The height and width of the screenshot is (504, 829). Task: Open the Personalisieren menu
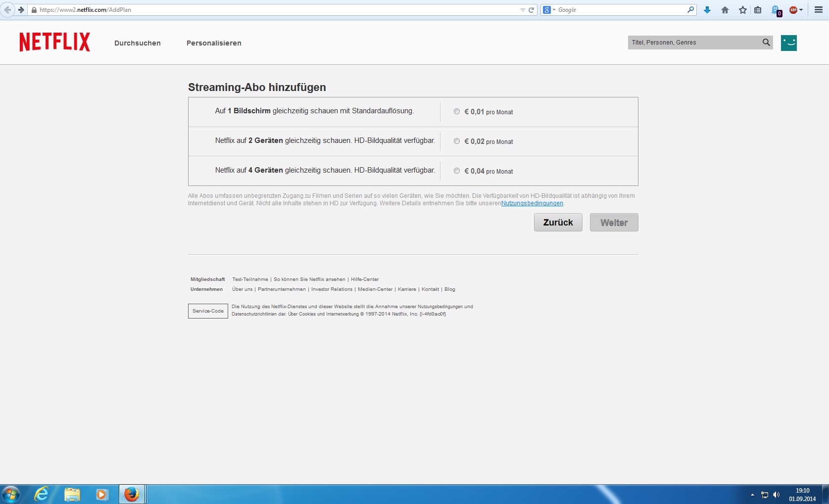[x=214, y=43]
